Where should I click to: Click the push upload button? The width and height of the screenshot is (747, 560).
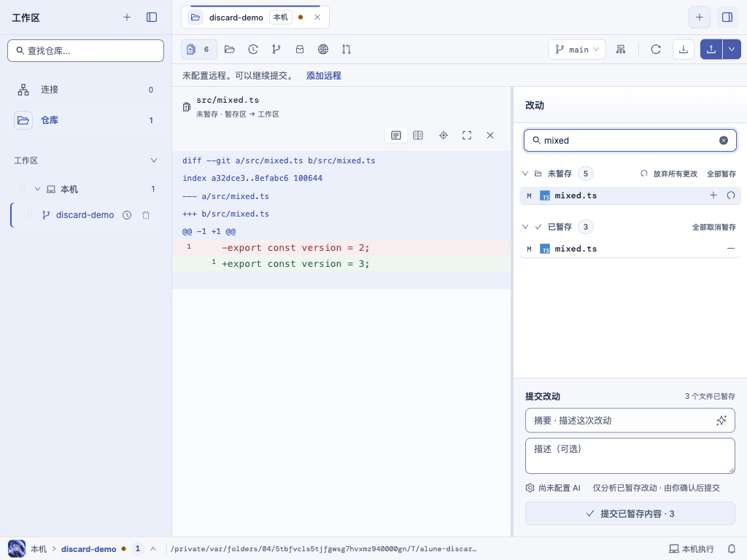click(711, 50)
